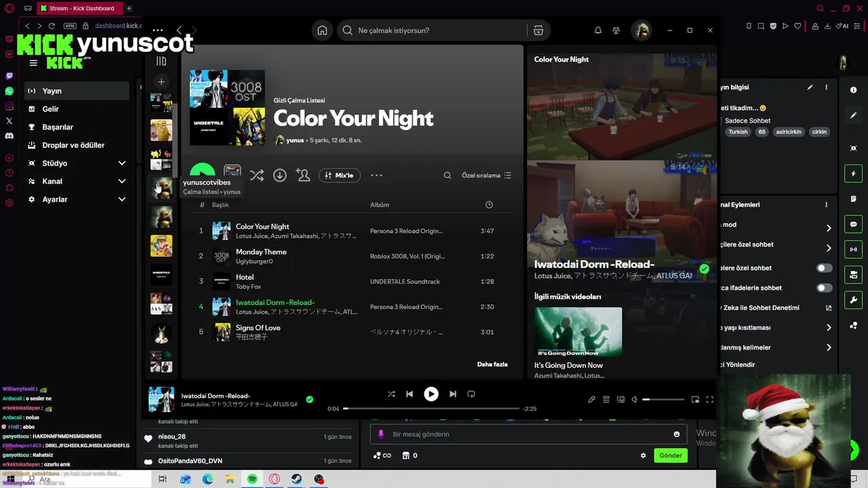The image size is (868, 488).
Task: Open chat settings gear icon
Action: 644,455
